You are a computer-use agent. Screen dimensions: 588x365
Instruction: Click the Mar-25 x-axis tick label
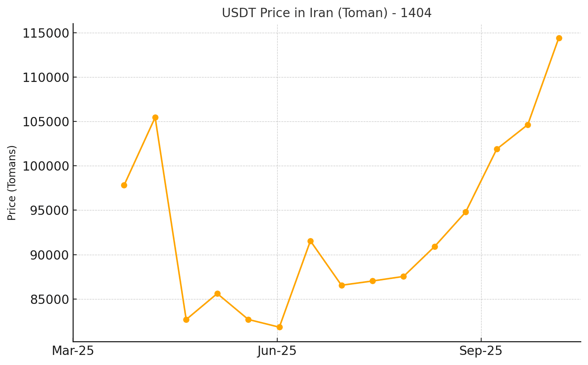coord(73,351)
